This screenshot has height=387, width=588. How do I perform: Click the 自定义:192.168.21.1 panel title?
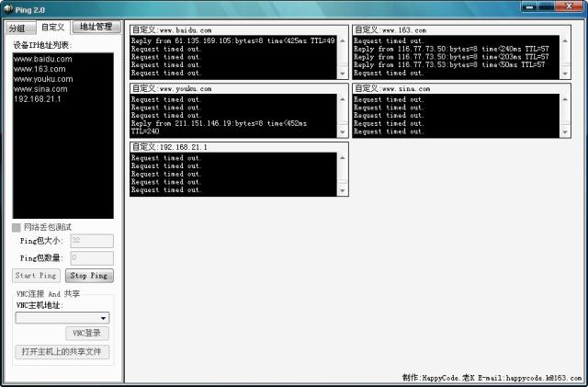tap(169, 147)
